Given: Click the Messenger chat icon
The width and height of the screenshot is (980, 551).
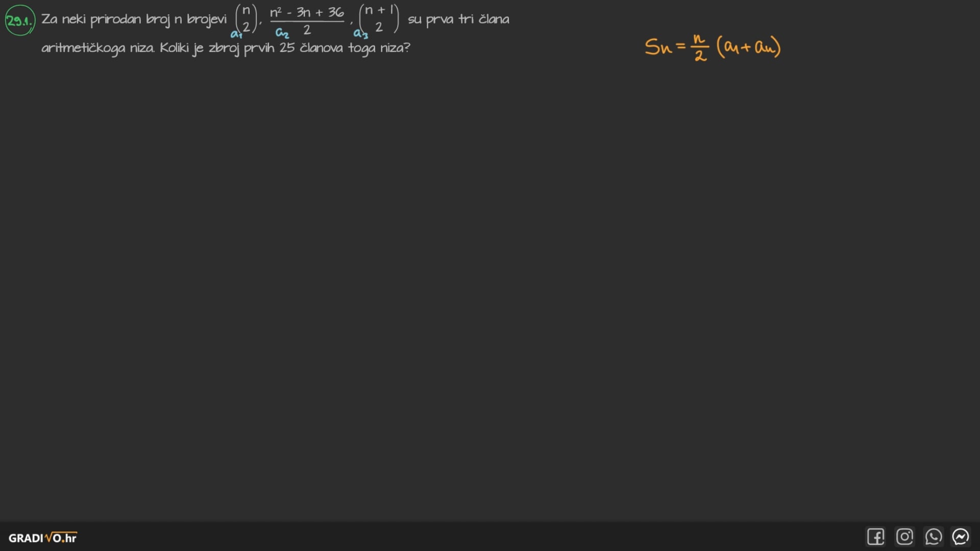Looking at the screenshot, I should click(961, 537).
